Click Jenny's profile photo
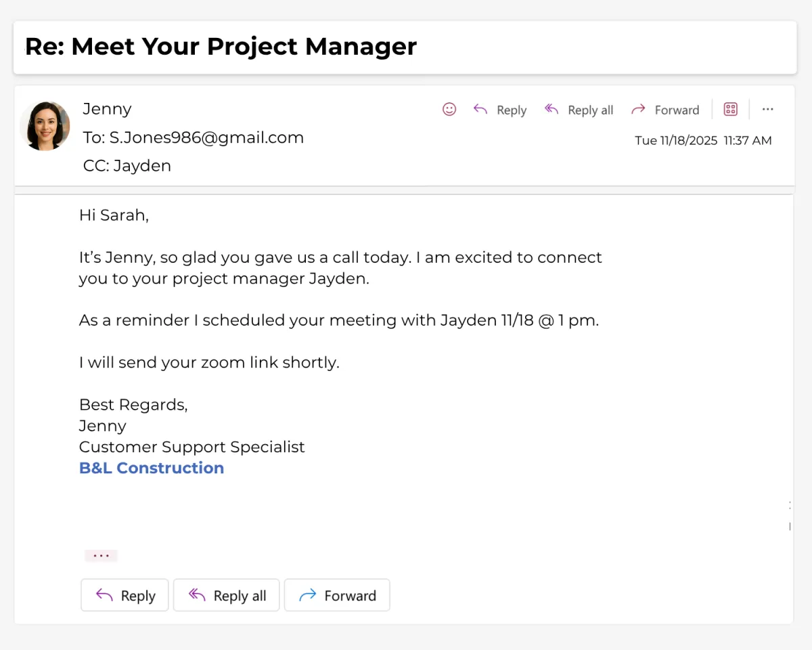812x650 pixels. pos(45,126)
